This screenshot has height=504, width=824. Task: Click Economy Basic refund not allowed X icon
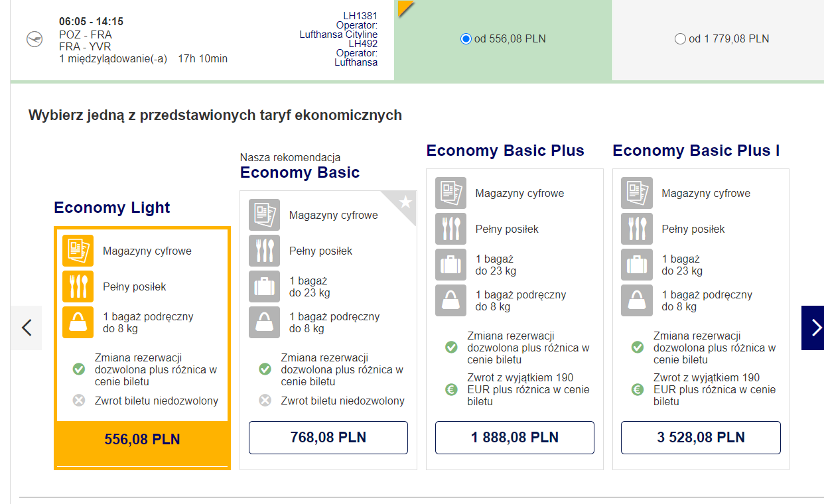[x=265, y=401]
